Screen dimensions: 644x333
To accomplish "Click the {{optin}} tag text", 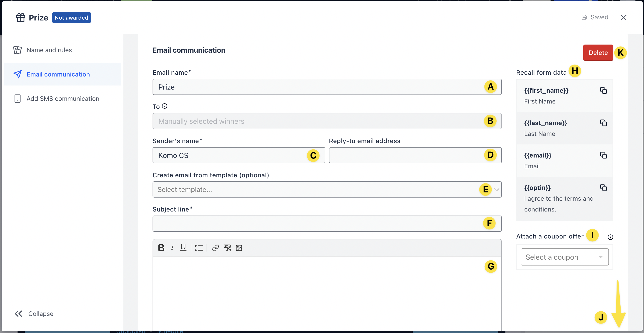I will 537,187.
